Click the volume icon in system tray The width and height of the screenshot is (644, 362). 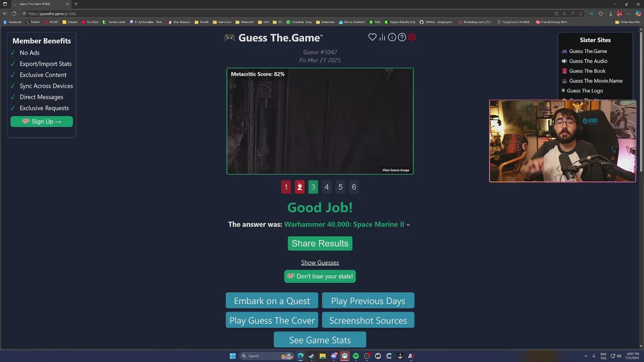click(619, 356)
